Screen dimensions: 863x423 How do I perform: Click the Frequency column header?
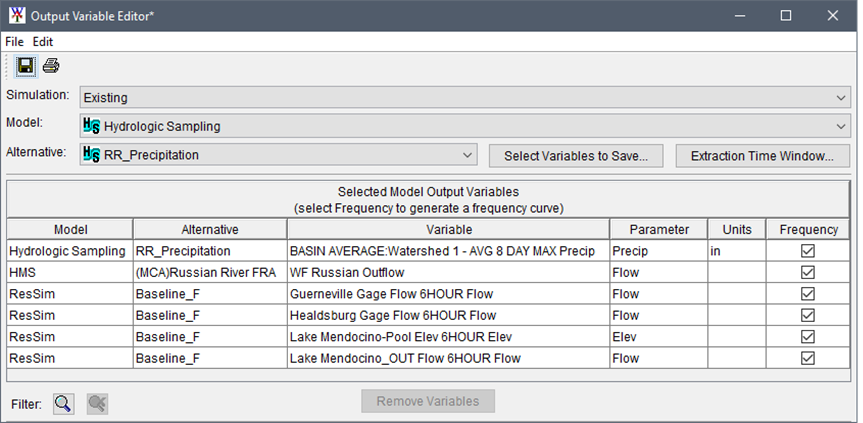coord(808,229)
